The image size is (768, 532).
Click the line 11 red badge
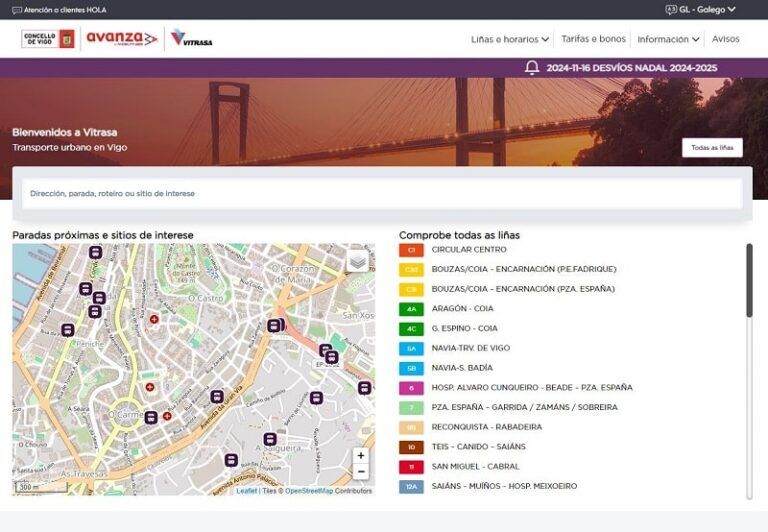point(411,467)
